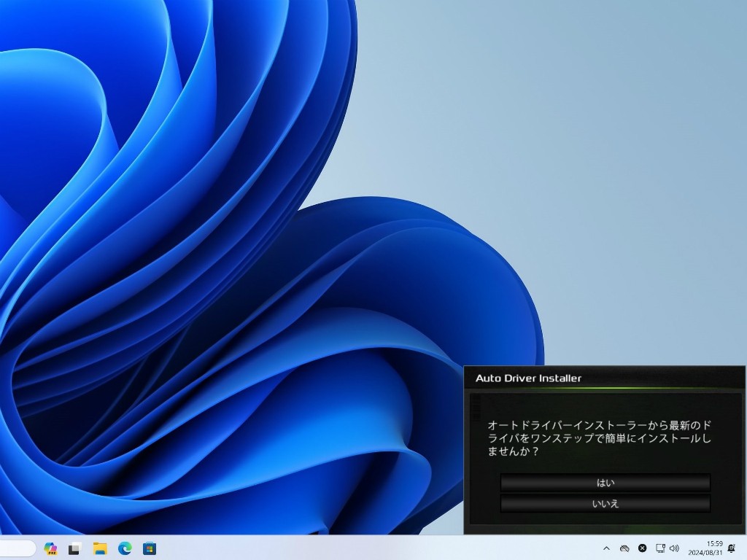Click the Japanese driver install prompt text
This screenshot has height=560, width=747.
(x=598, y=437)
